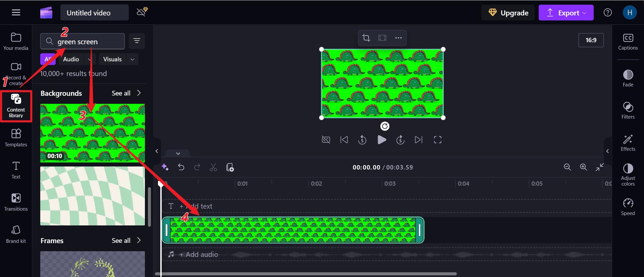Click Add audio on timeline track
Viewport: 644px width, 277px height.
click(x=199, y=255)
